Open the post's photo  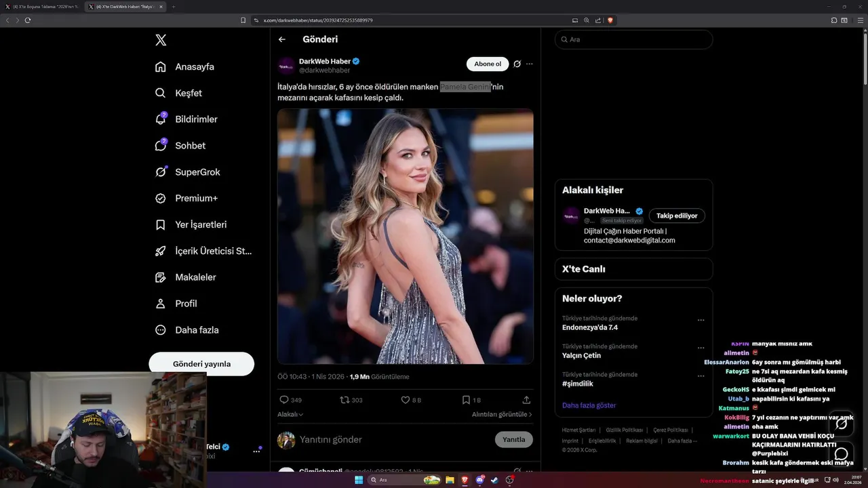(406, 237)
